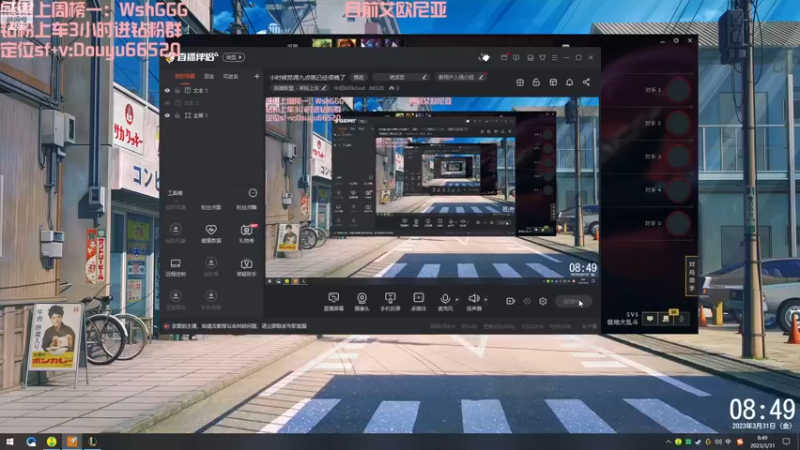Switch to the second scene tab
Image resolution: width=800 pixels, height=450 pixels.
coord(209,77)
